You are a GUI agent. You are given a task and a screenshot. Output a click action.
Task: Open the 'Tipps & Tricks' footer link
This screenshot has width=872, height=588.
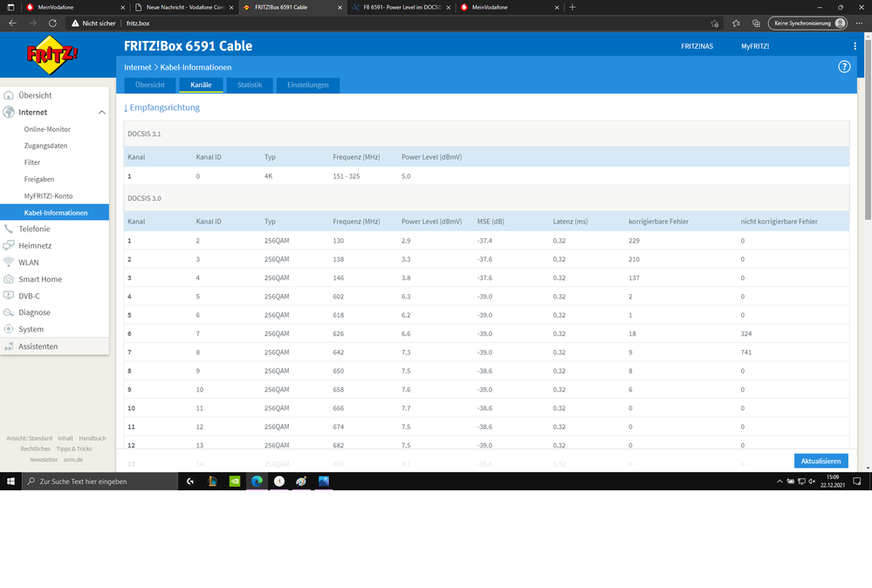pos(74,448)
